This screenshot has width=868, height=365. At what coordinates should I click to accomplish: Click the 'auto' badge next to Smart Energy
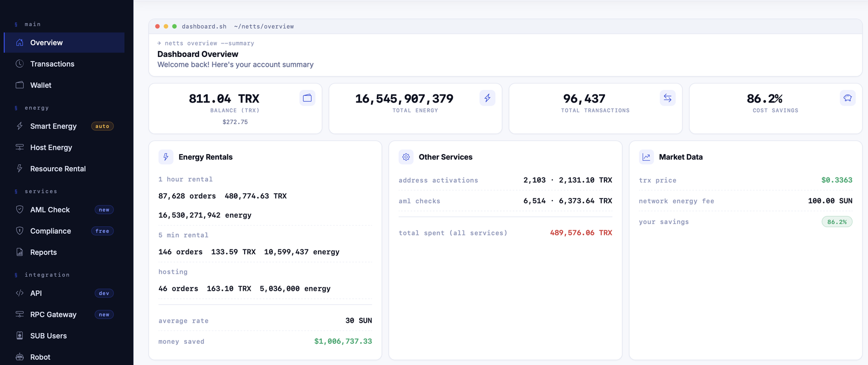[x=102, y=126]
